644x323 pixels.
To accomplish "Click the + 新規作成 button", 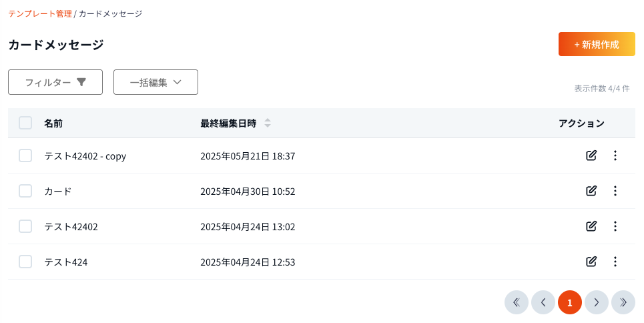I will pos(596,45).
